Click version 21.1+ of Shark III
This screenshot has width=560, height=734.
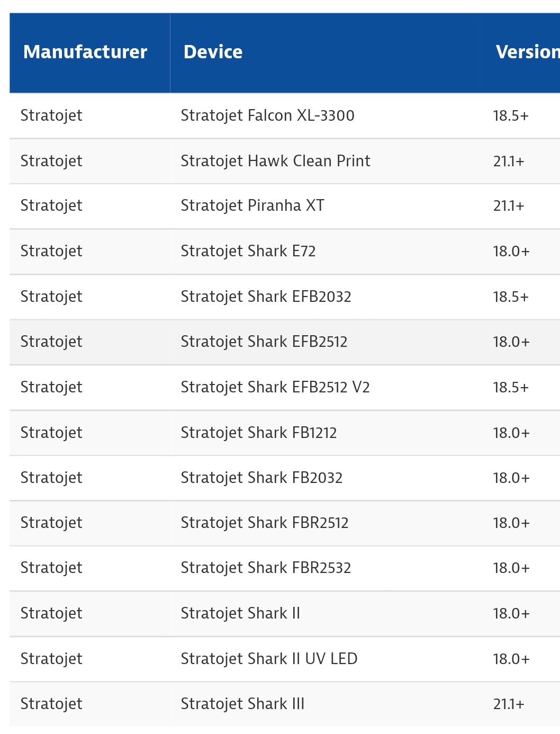(509, 704)
